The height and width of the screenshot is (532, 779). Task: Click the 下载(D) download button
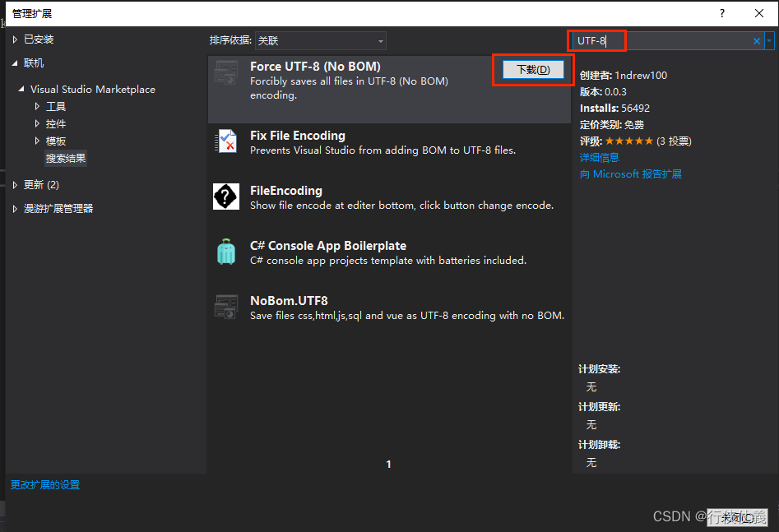(533, 70)
